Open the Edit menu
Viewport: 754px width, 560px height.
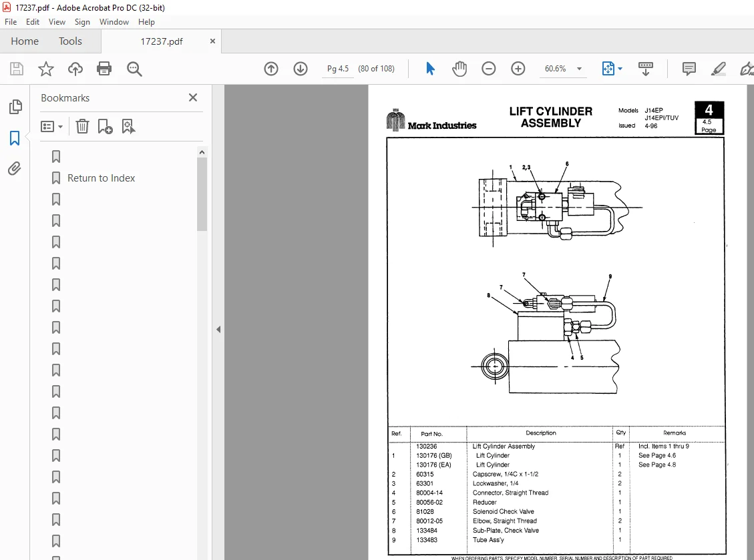pos(33,21)
